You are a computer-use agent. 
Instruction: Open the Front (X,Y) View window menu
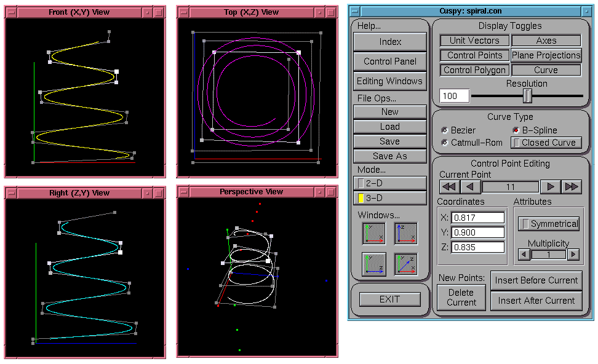click(12, 12)
